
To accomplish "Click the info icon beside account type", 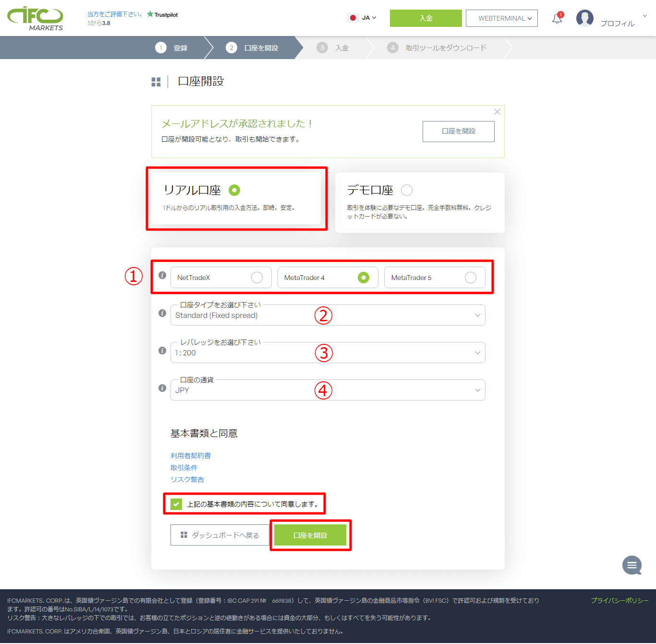I will (162, 313).
